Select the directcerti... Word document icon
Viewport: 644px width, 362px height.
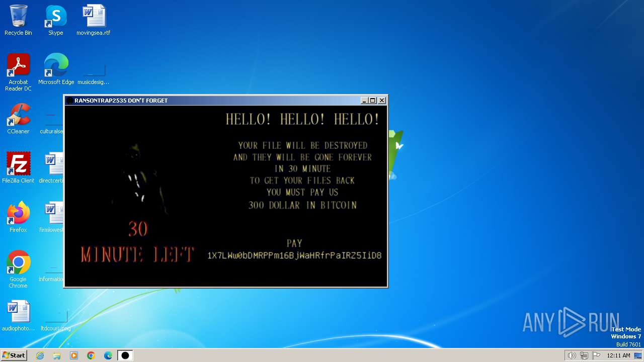[51, 168]
